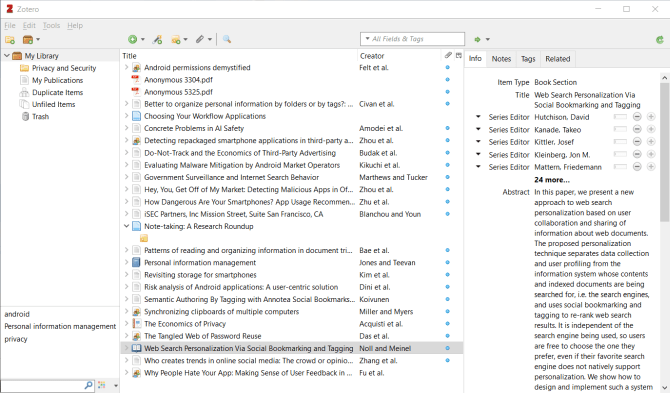Click PDF icon of Anonymous 3304.pdf

click(136, 79)
